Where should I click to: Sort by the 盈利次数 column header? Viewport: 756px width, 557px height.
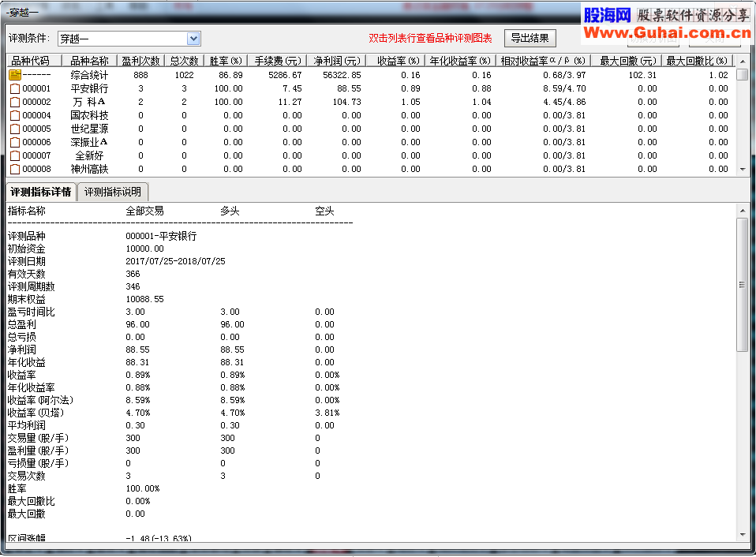pyautogui.click(x=140, y=61)
